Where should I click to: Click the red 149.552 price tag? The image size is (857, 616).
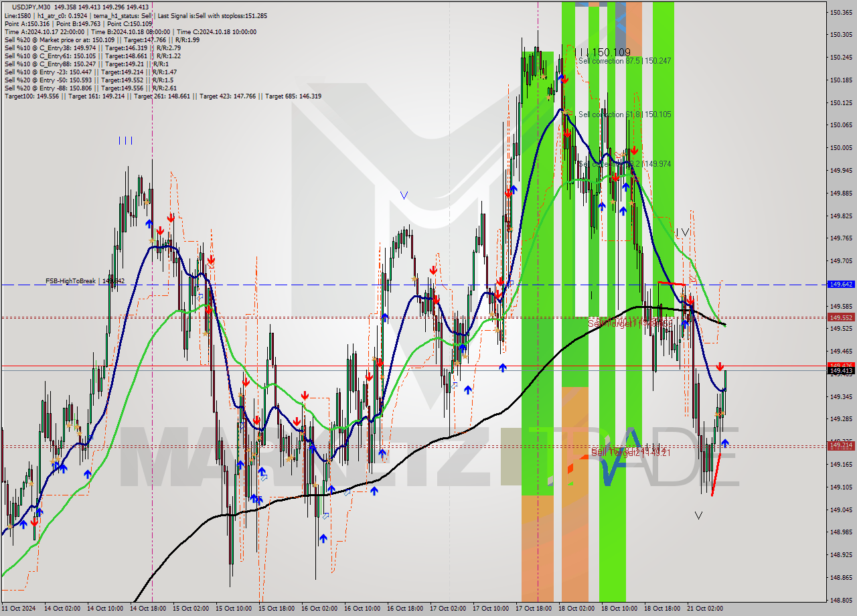(841, 317)
